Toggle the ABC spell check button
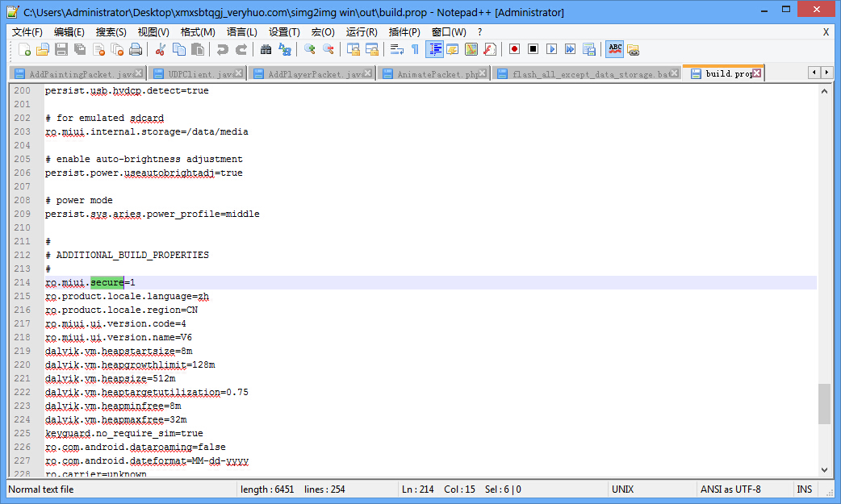 click(615, 49)
